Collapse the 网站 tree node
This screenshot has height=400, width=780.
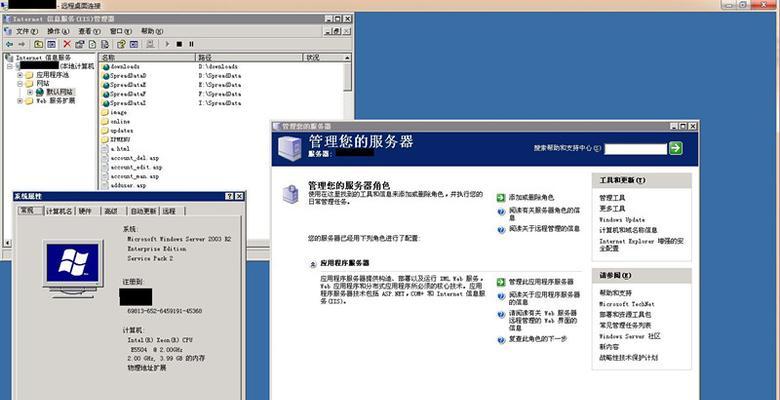pyautogui.click(x=20, y=84)
